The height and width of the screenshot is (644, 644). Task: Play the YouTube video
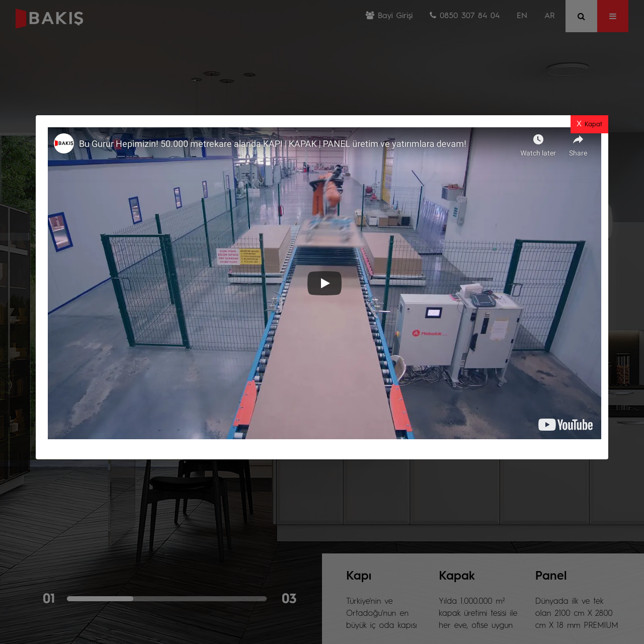[325, 283]
